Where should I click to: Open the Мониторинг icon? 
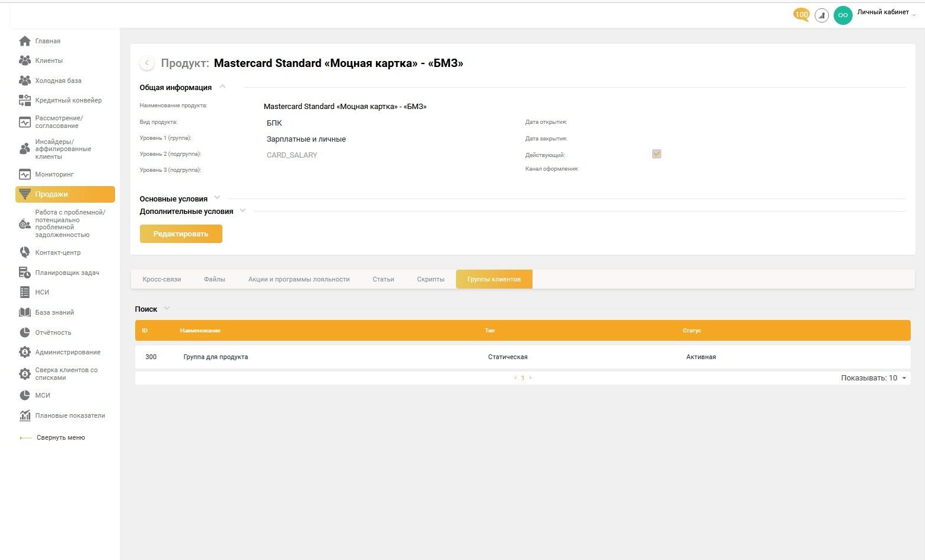point(25,174)
